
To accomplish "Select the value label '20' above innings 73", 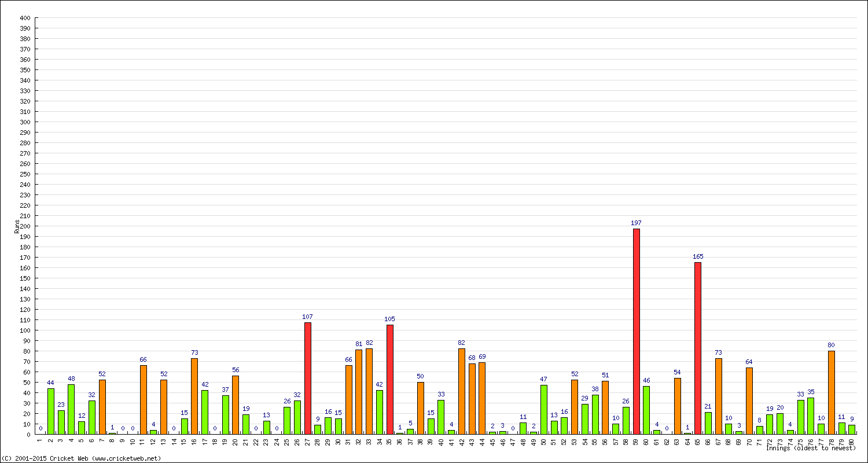I will click(x=780, y=407).
